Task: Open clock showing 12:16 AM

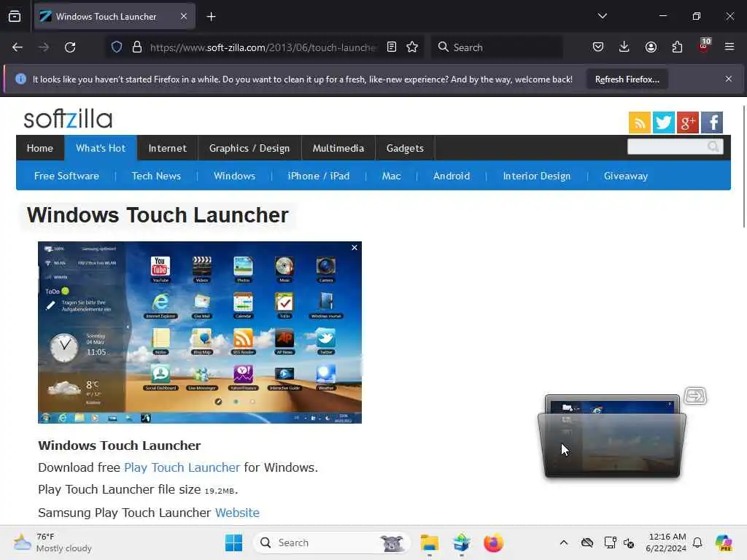Action: point(666,542)
